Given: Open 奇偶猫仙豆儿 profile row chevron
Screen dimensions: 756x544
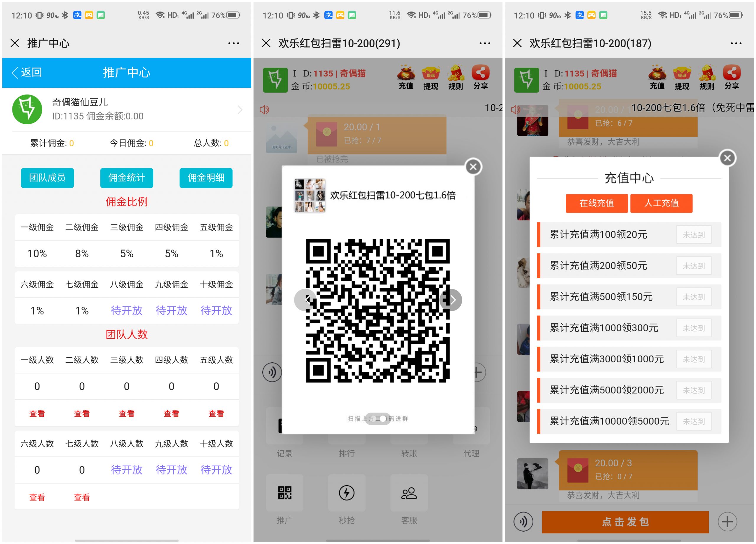Looking at the screenshot, I should click(x=240, y=110).
